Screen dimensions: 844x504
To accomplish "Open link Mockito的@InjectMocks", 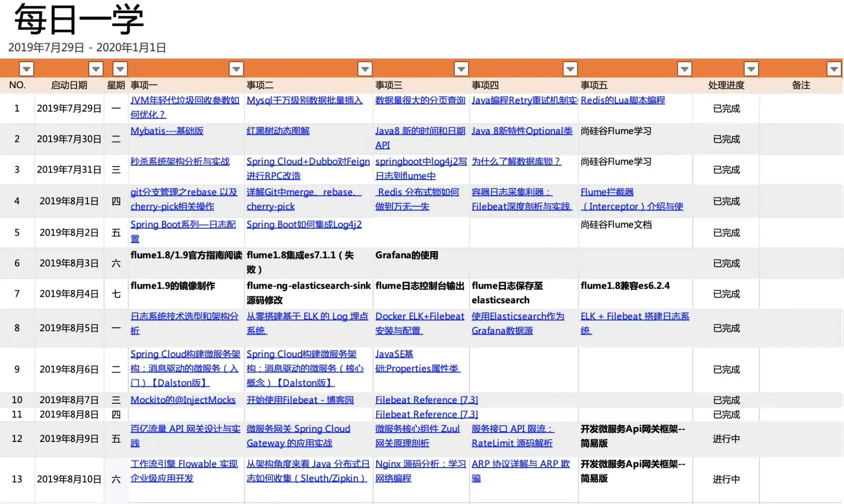I will (183, 400).
